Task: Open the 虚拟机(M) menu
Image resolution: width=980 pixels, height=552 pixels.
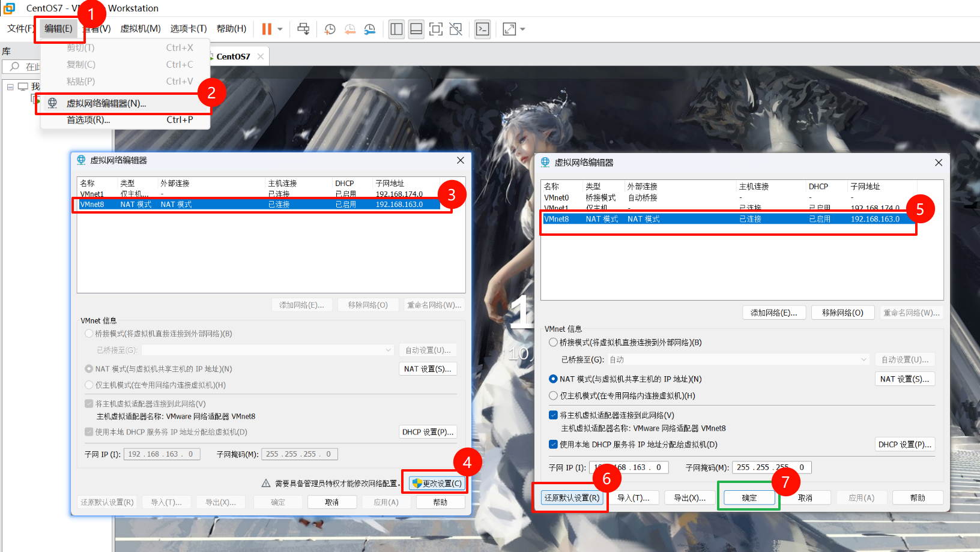Action: pos(141,29)
